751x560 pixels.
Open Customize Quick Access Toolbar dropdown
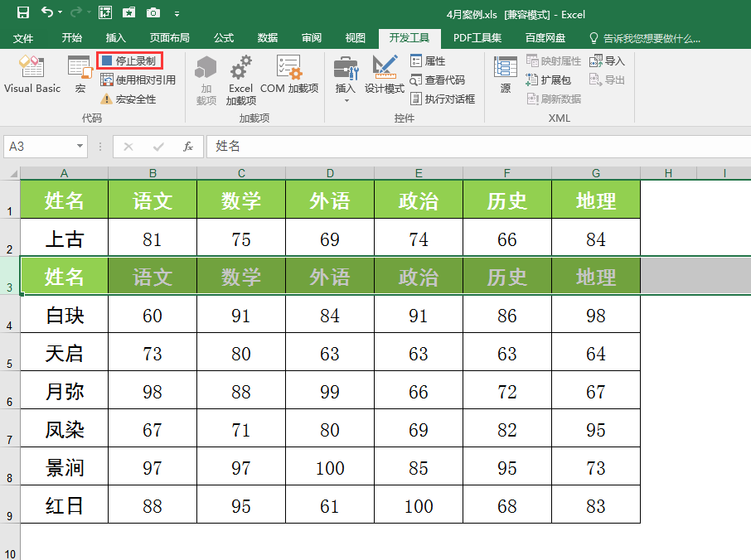click(x=177, y=14)
